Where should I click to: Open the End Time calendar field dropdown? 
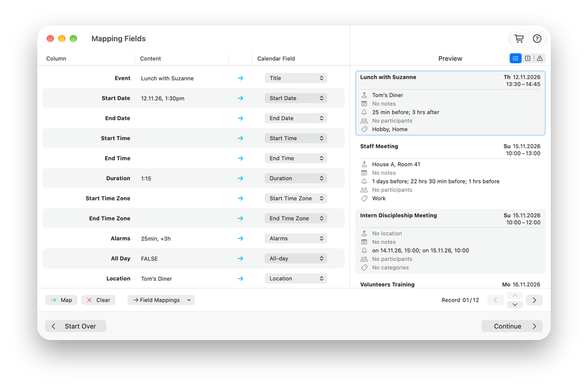(x=296, y=158)
